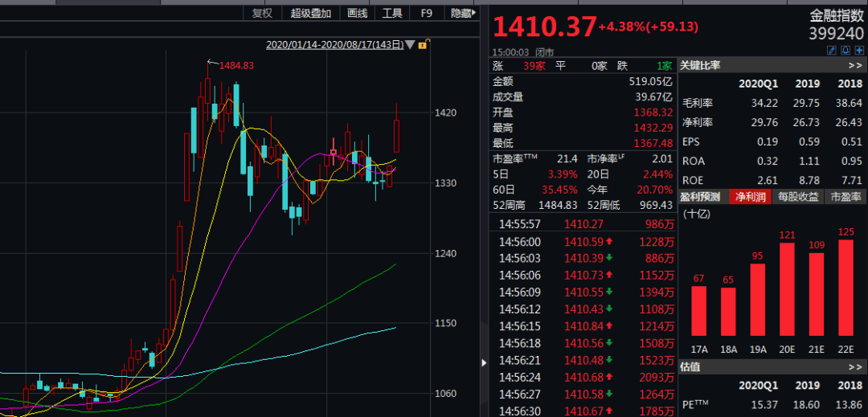Click the 成交量 value 39.67亿
Screen dimensions: 868x417
653,96
